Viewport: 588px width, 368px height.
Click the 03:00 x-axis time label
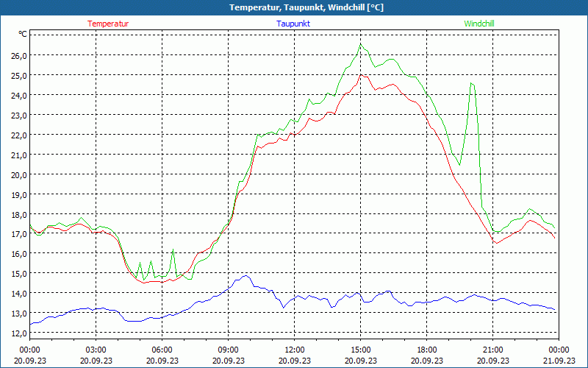(96, 350)
